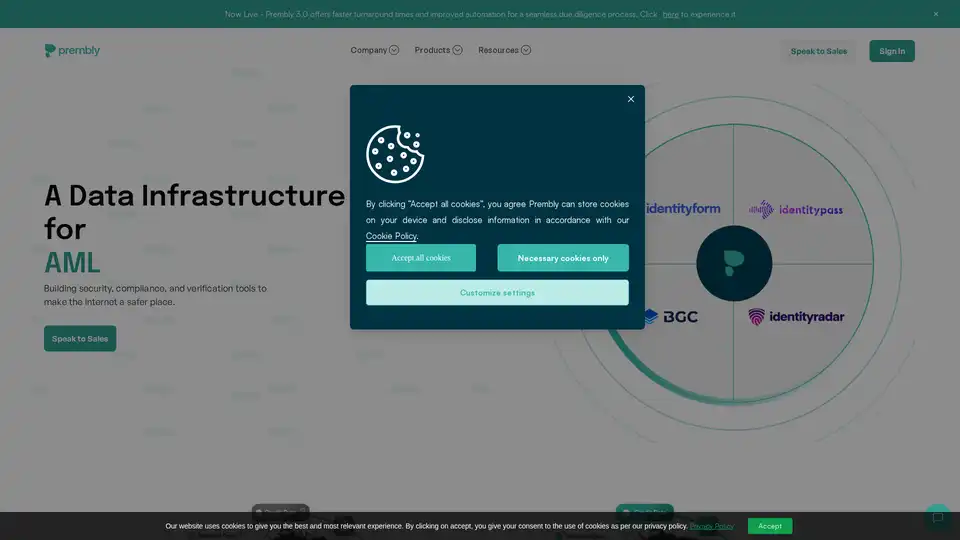The width and height of the screenshot is (960, 540).
Task: Click the BGC product logo
Action: [x=671, y=317]
